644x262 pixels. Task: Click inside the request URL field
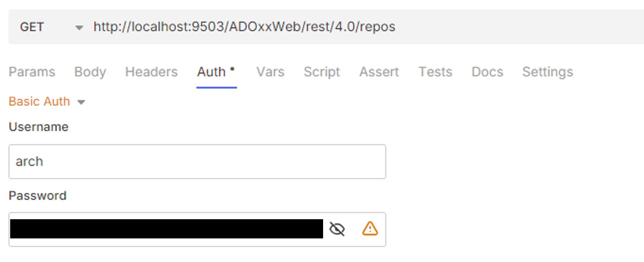pos(245,27)
